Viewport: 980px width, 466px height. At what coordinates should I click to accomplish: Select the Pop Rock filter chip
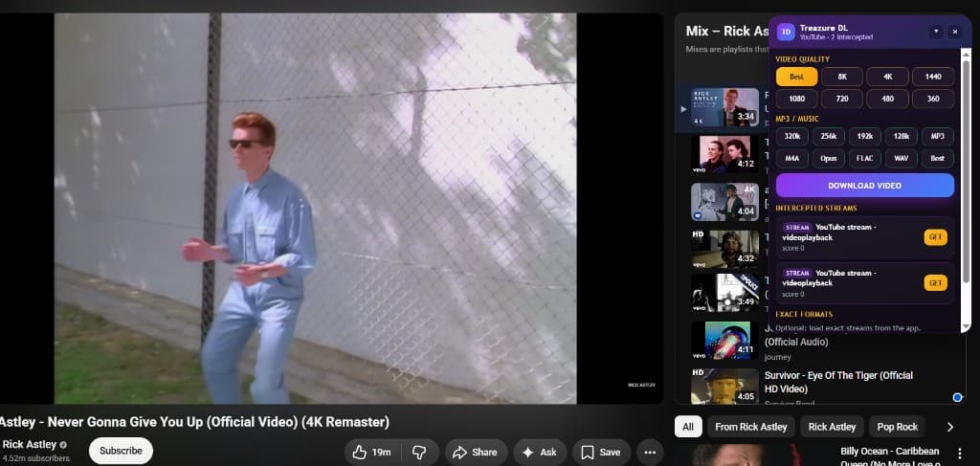coord(897,428)
